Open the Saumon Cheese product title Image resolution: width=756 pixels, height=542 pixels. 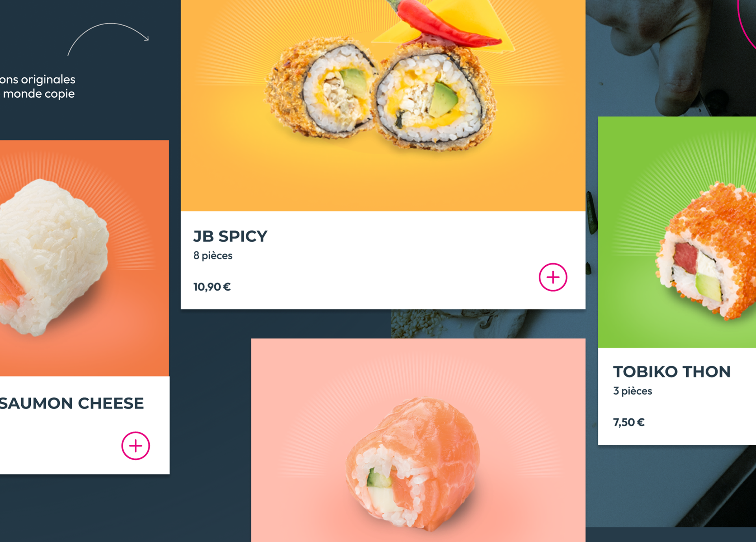(72, 403)
